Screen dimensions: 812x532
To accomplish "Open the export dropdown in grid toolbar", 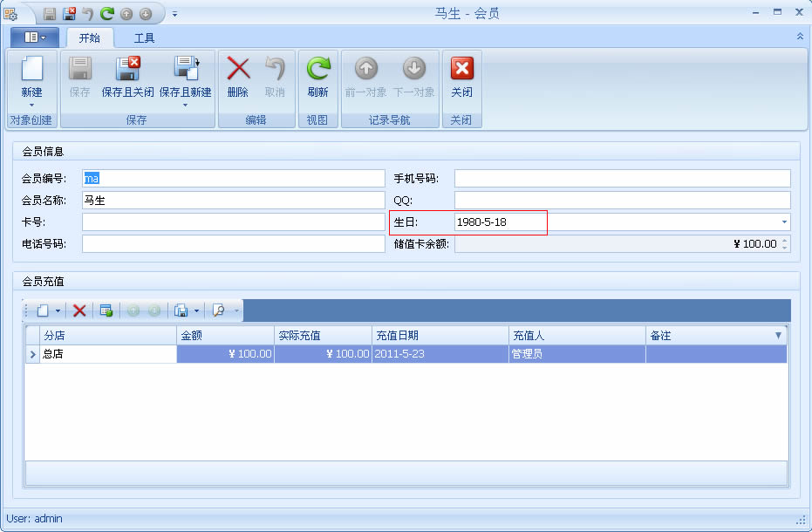I will point(196,310).
